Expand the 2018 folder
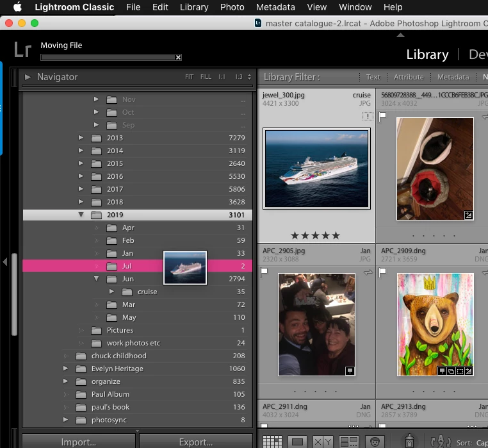 (x=81, y=202)
